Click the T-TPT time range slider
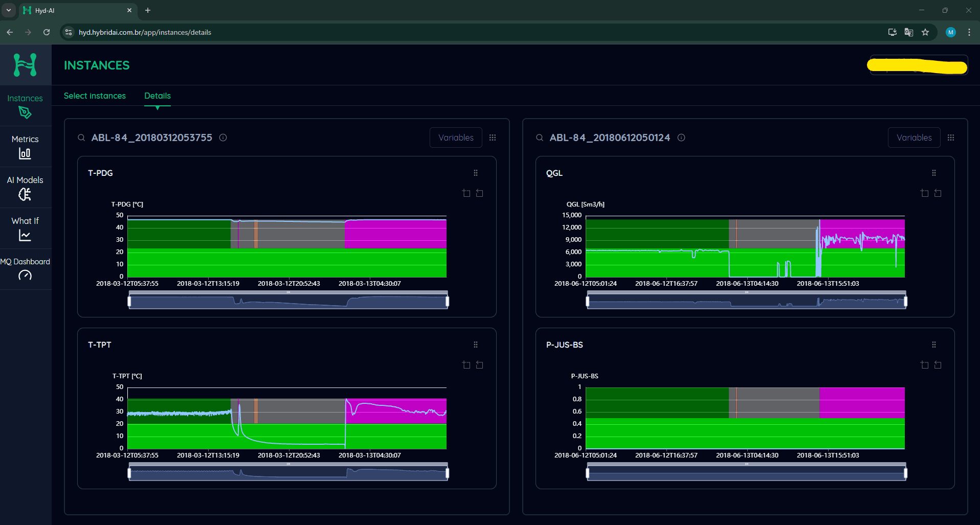This screenshot has width=980, height=525. tap(288, 472)
